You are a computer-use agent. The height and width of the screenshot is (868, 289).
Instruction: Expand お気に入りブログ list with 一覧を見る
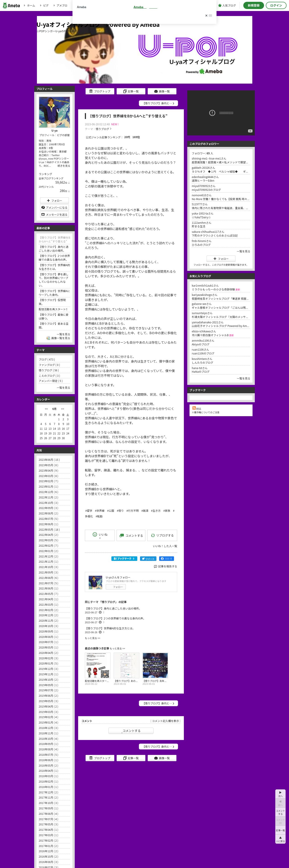(243, 378)
